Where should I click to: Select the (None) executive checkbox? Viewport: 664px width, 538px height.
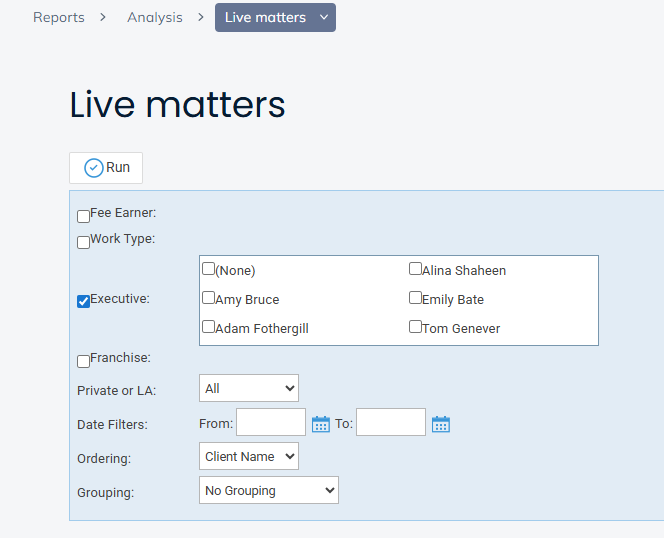point(209,269)
